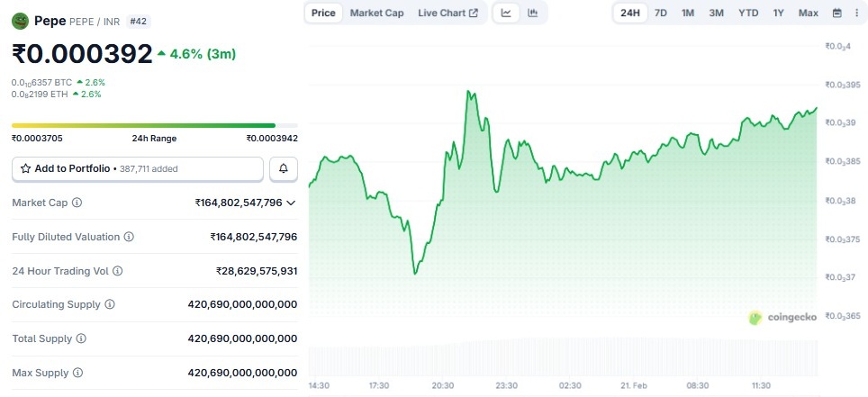Image resolution: width=868 pixels, height=397 pixels.
Task: Click the Pepe frog coin logo
Action: tap(20, 21)
